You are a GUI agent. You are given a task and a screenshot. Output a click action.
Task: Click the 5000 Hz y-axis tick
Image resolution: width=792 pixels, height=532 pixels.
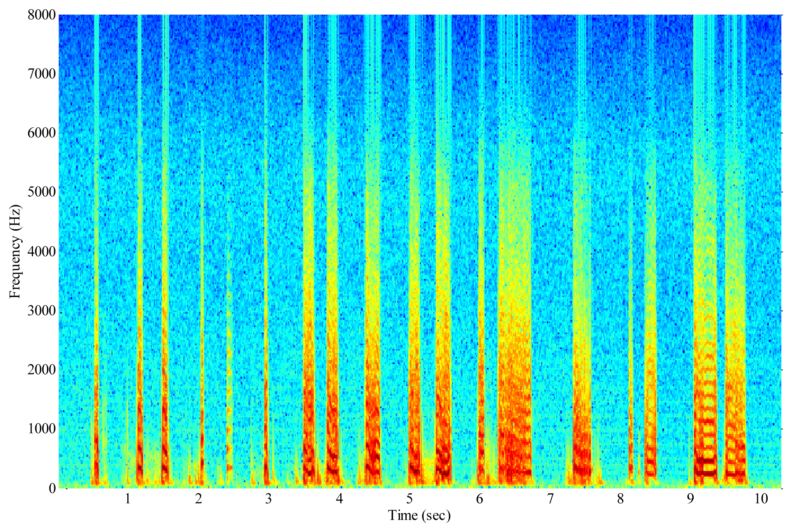(42, 192)
